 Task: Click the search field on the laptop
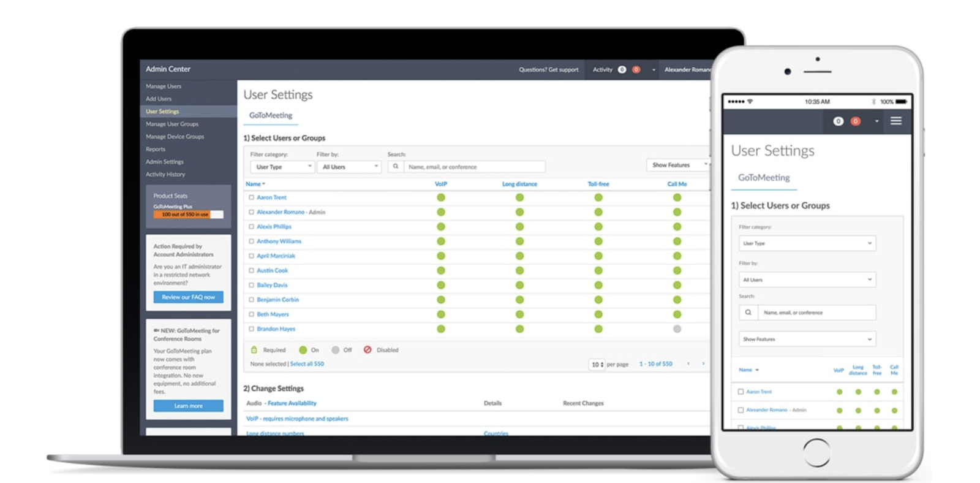[475, 167]
